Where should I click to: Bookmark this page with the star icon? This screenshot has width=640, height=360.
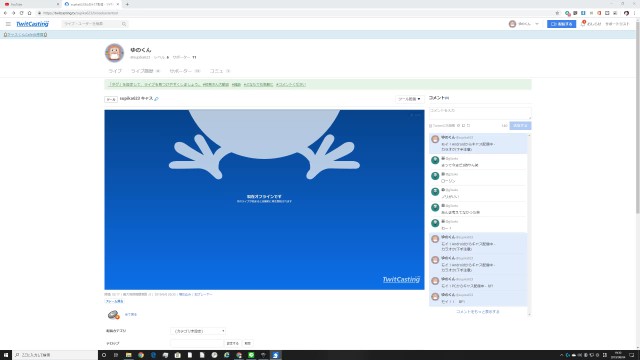point(558,13)
